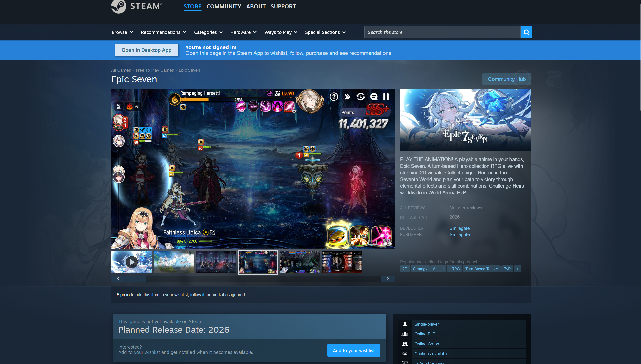Click the Epic Seven breadcrumb link
Viewport: 641px width, 364px height.
[x=189, y=70]
